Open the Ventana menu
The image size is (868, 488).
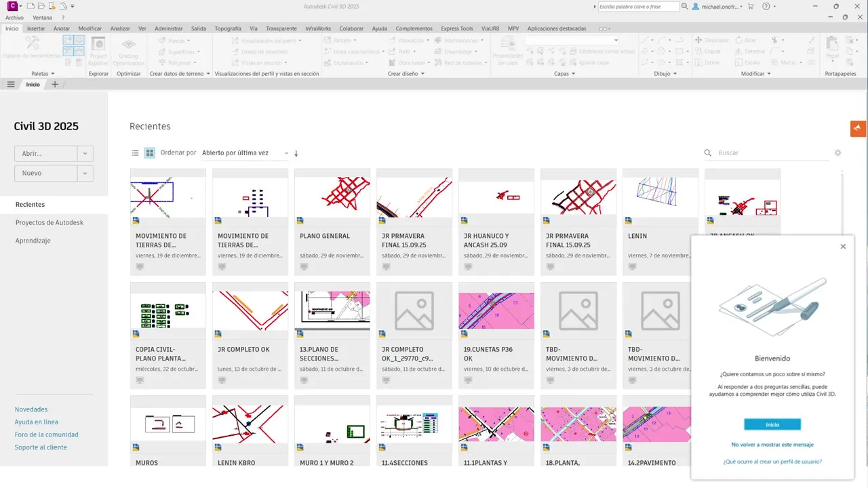[x=42, y=18]
